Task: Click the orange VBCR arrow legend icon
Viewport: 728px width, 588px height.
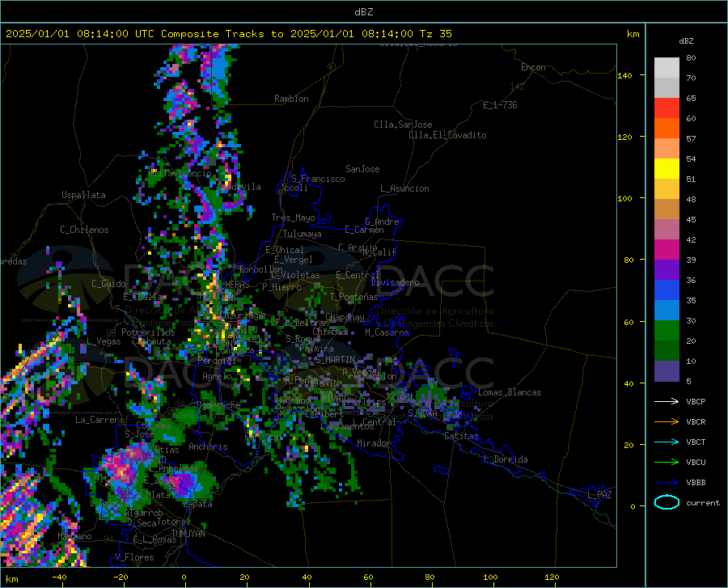Action: (667, 421)
